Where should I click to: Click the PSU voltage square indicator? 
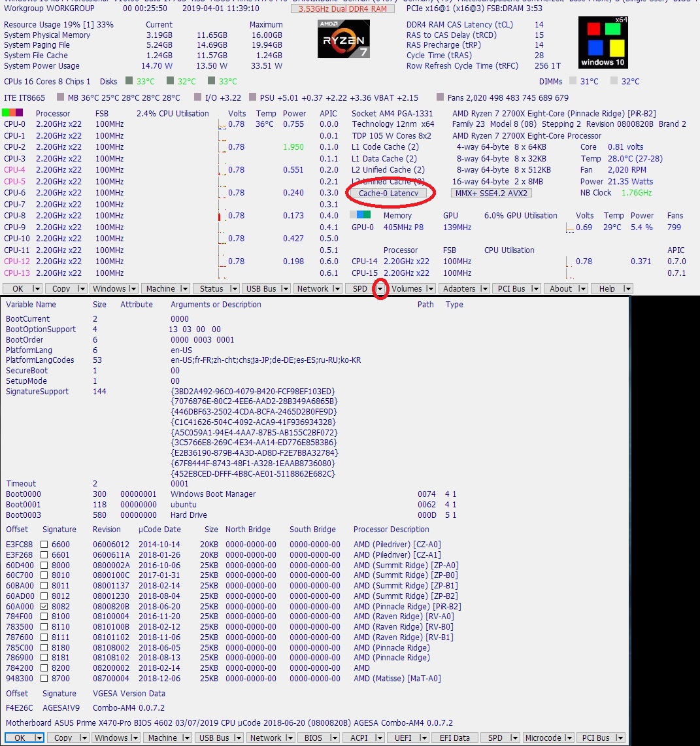252,97
